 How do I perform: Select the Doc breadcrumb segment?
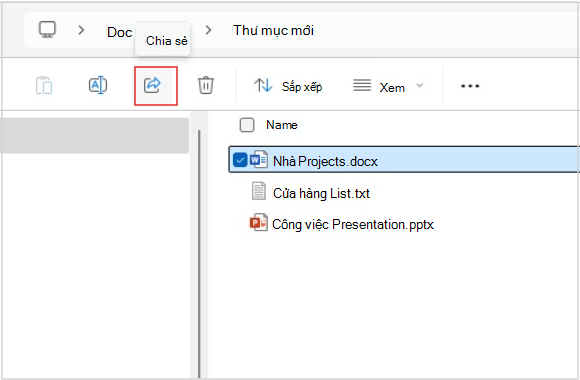(119, 32)
